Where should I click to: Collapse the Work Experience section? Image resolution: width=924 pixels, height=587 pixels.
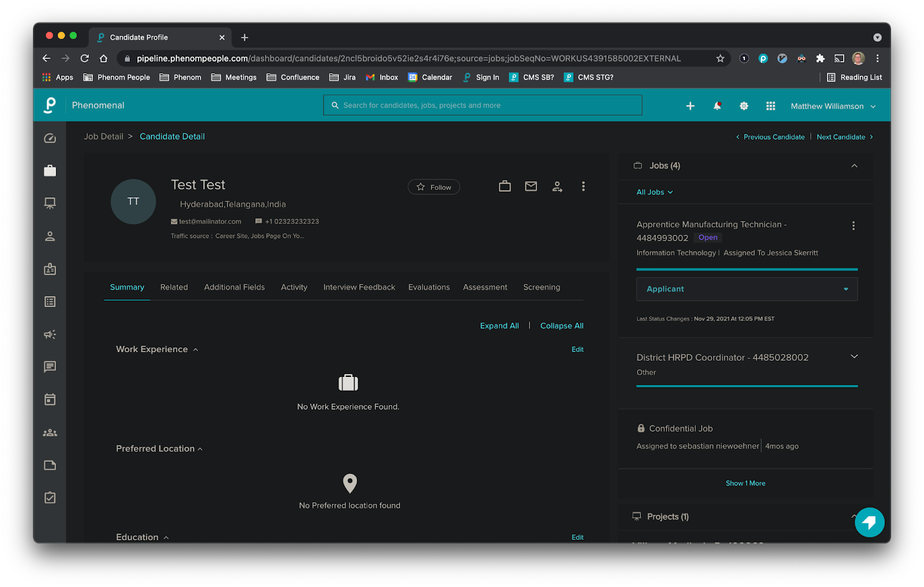click(x=196, y=350)
